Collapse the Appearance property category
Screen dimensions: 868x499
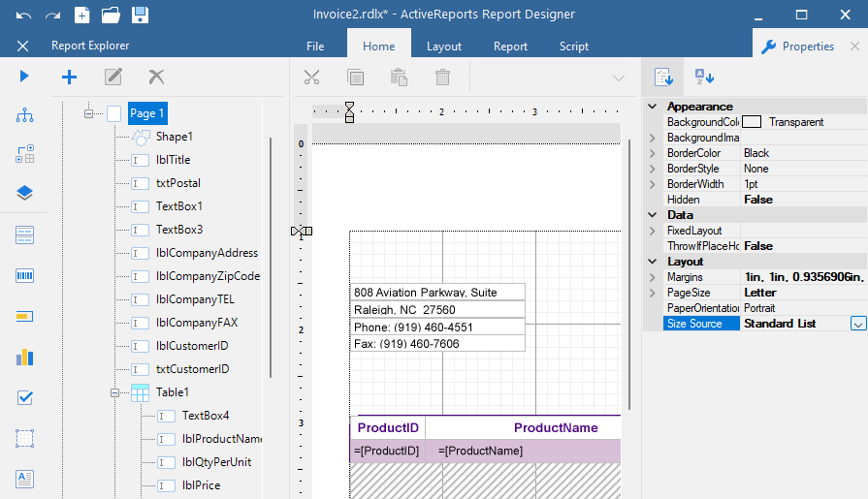pos(653,107)
